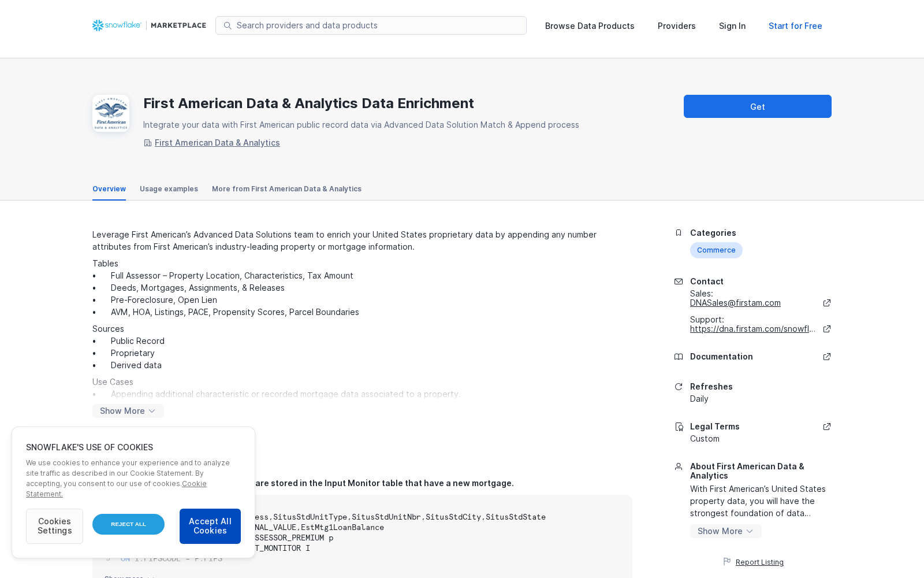Viewport: 924px width, 578px height.
Task: Open Legal Terms external link icon
Action: [x=827, y=427]
